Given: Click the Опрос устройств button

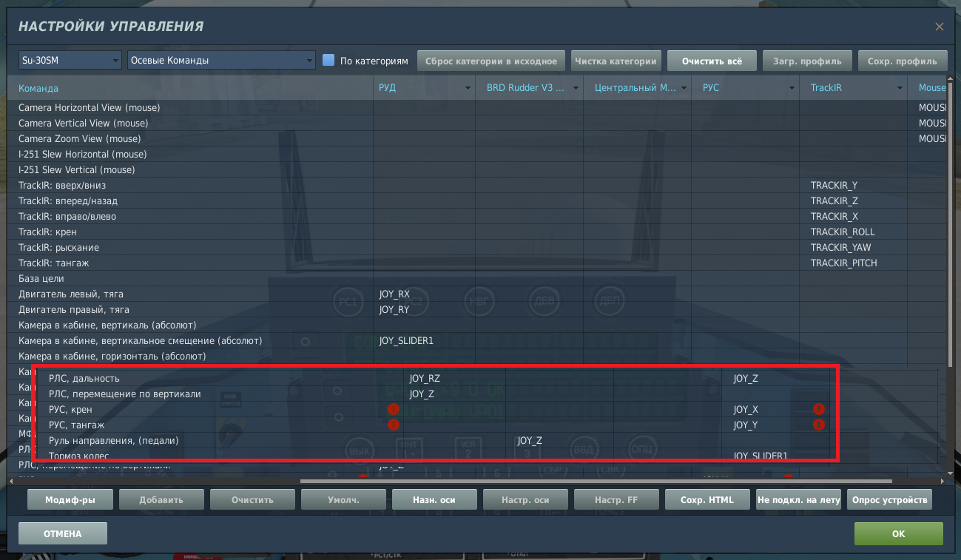Looking at the screenshot, I should pyautogui.click(x=889, y=500).
